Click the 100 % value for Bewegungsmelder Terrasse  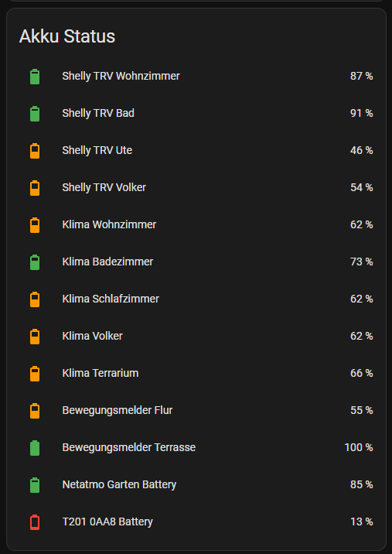coord(359,448)
